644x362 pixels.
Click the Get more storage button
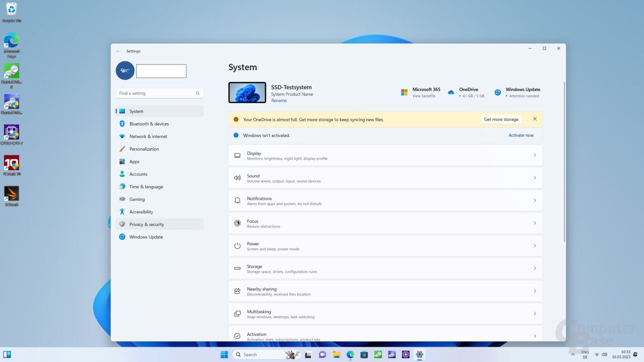[x=501, y=119]
